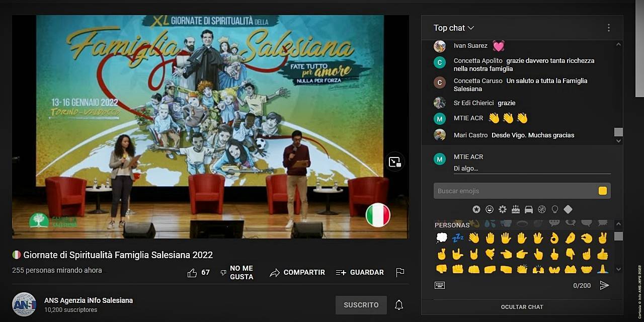Pick the middle finger emoji

pos(554,254)
